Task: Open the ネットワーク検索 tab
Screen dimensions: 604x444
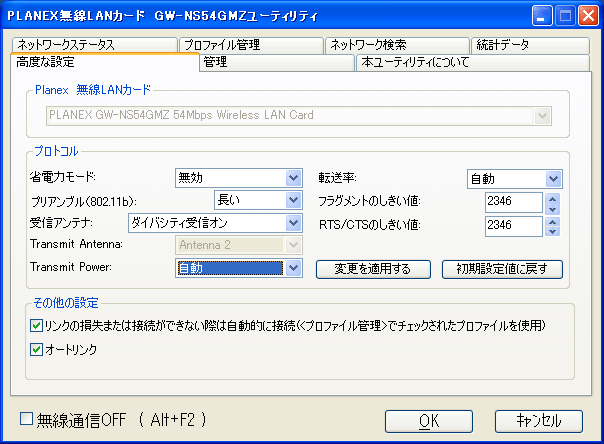Action: [x=397, y=45]
